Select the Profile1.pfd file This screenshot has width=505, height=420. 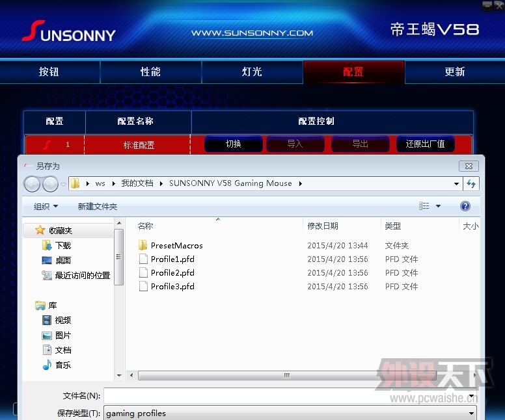(x=172, y=259)
